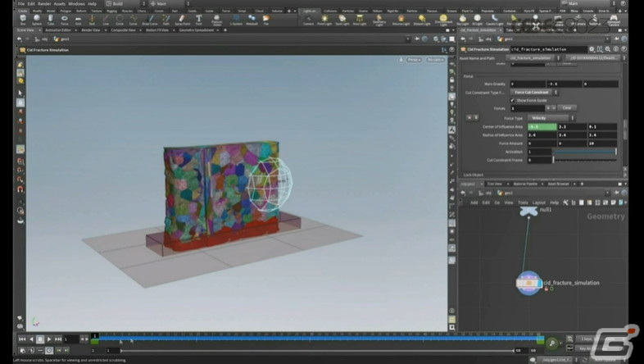Click the timeline frame bar
The image size is (644, 364).
coord(319,338)
